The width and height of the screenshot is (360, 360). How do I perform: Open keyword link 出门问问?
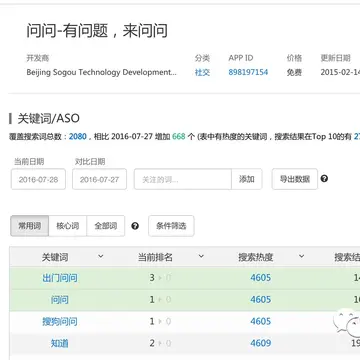coord(60,278)
